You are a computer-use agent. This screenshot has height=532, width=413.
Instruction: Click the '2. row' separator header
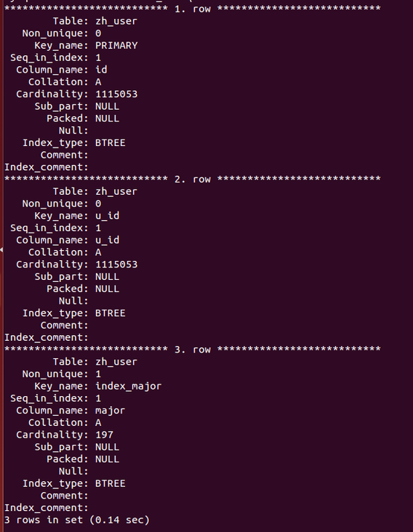[193, 180]
